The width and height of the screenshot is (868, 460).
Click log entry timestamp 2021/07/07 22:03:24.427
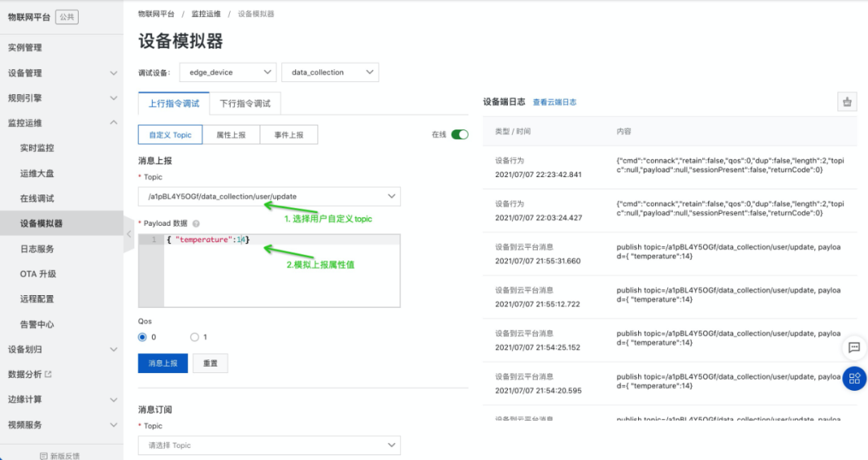click(538, 218)
